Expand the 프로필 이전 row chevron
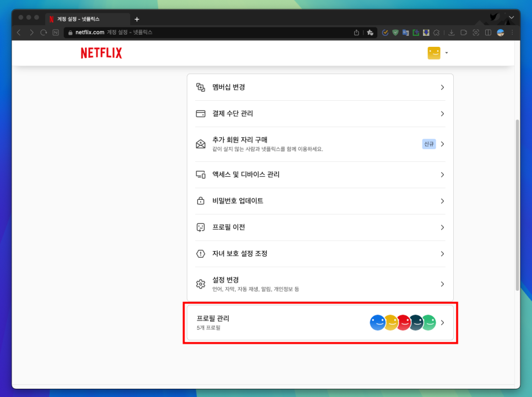The image size is (532, 397). (x=442, y=227)
